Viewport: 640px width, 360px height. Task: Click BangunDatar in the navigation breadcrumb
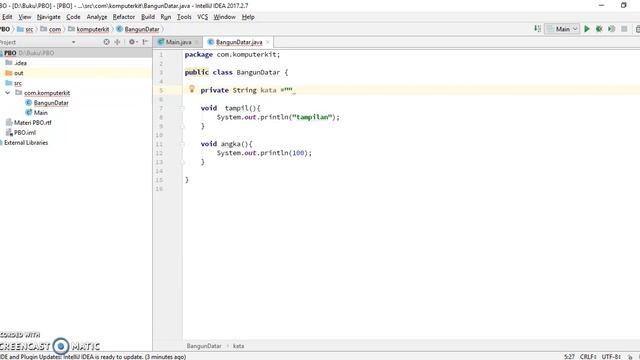[x=138, y=29]
